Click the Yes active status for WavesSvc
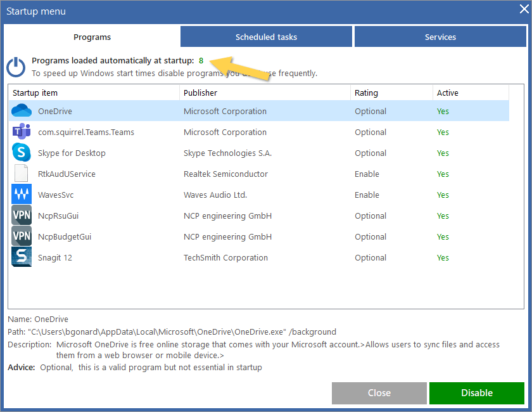Viewport: 532px width, 412px height. [443, 195]
